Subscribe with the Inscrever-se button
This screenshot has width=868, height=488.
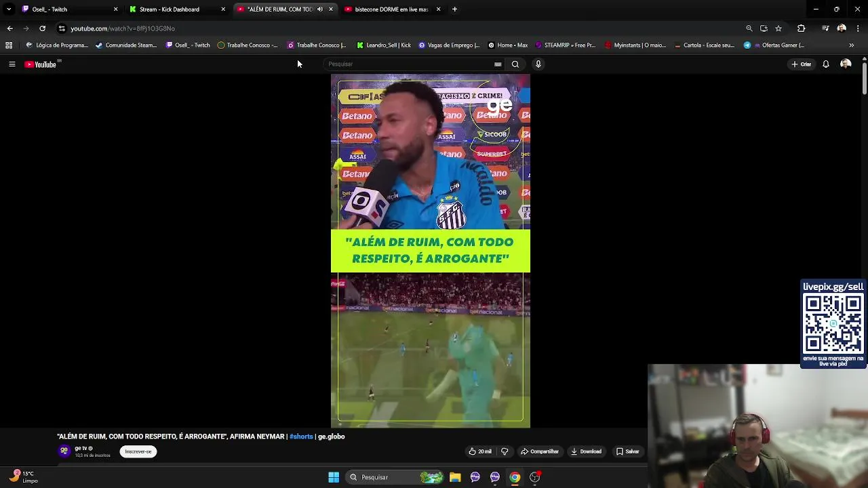138,451
